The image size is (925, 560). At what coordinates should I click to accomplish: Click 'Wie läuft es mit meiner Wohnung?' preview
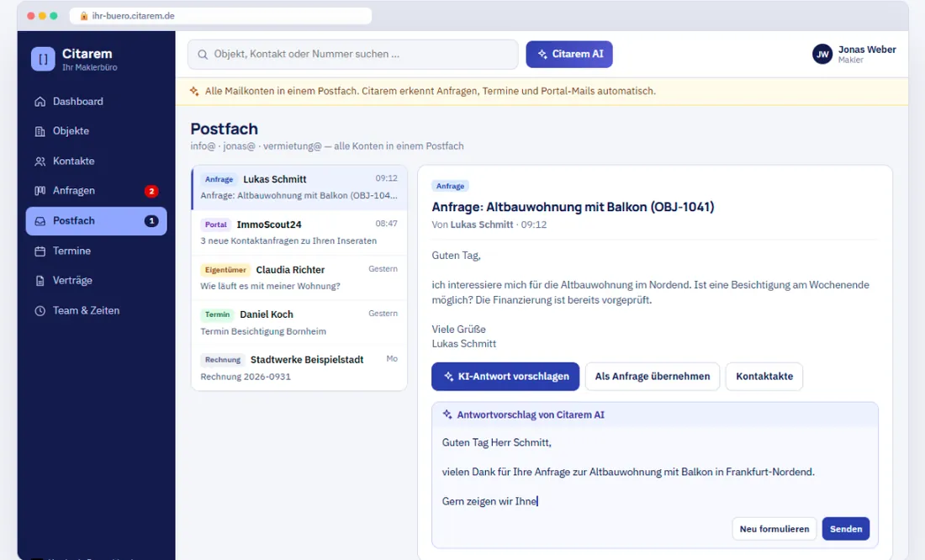coord(270,286)
